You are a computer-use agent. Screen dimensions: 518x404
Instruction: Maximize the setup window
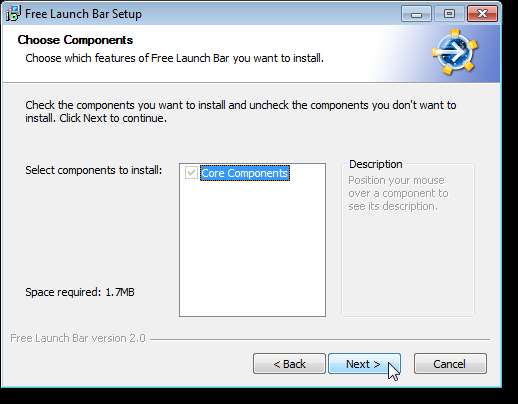tap(449, 14)
